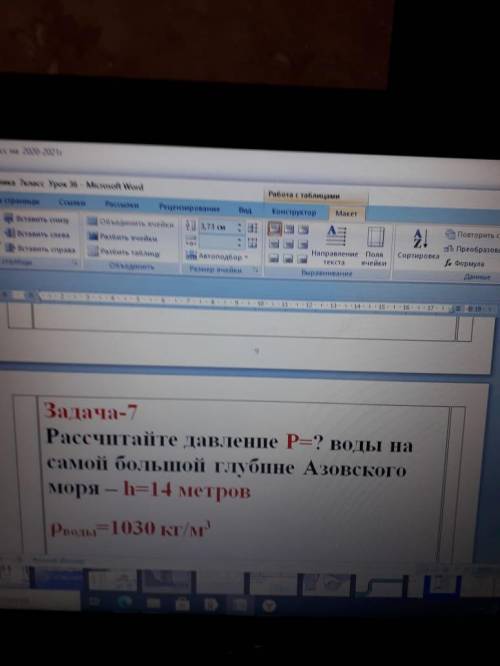Switch to the Рецензирование tab
The image size is (500, 666).
[189, 208]
